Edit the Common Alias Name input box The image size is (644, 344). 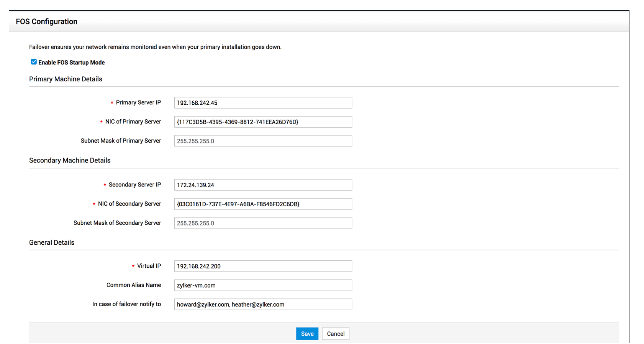pos(263,285)
